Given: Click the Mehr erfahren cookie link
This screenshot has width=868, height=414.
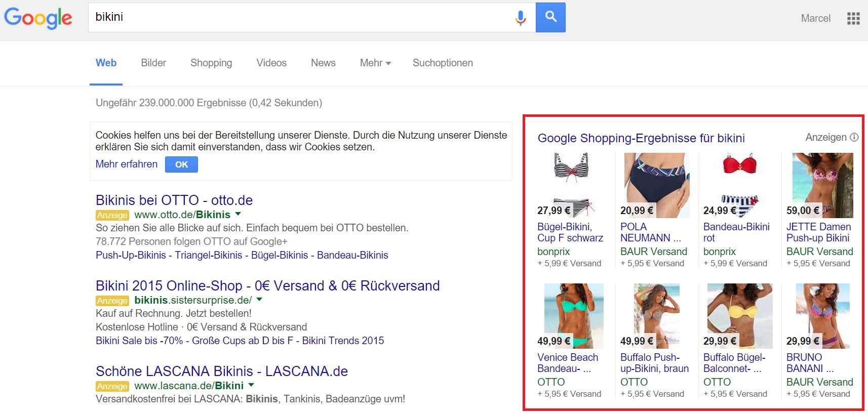Looking at the screenshot, I should pyautogui.click(x=127, y=164).
